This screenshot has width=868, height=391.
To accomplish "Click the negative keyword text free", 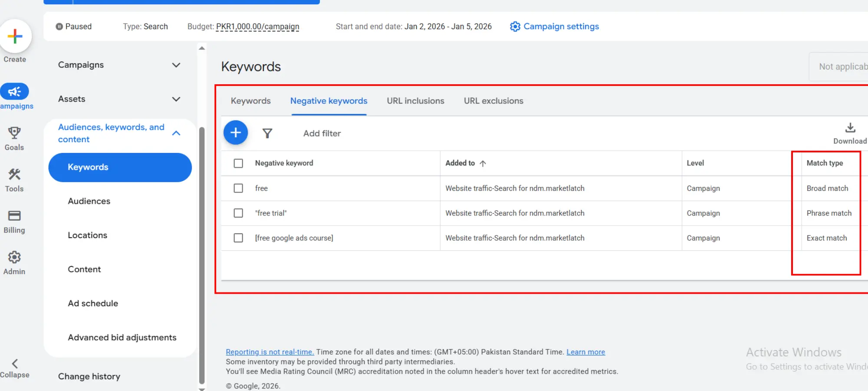I will (x=261, y=188).
